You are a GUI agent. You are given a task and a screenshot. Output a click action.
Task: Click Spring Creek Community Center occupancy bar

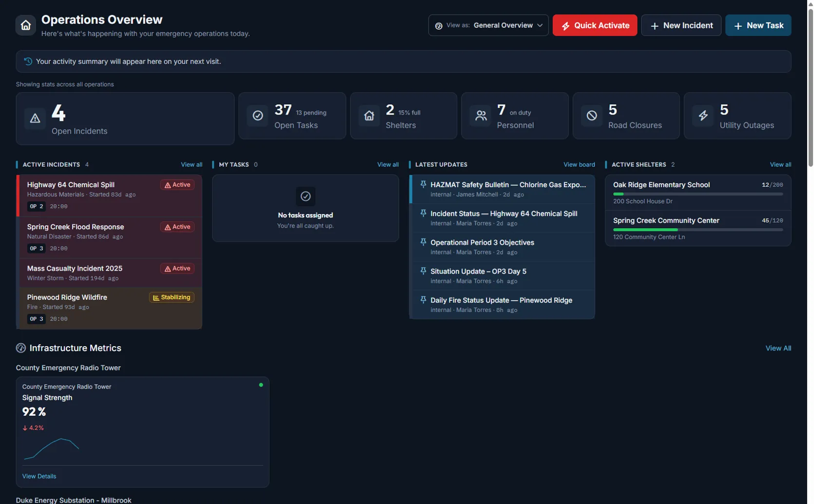click(x=698, y=230)
